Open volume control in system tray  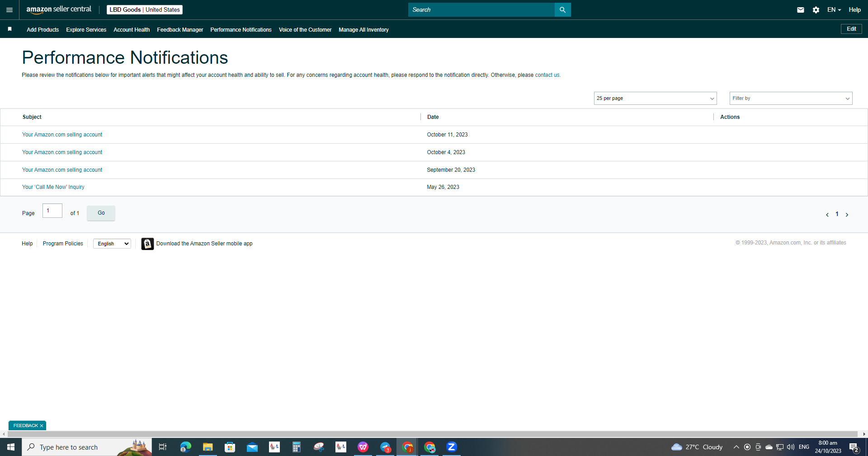point(791,447)
